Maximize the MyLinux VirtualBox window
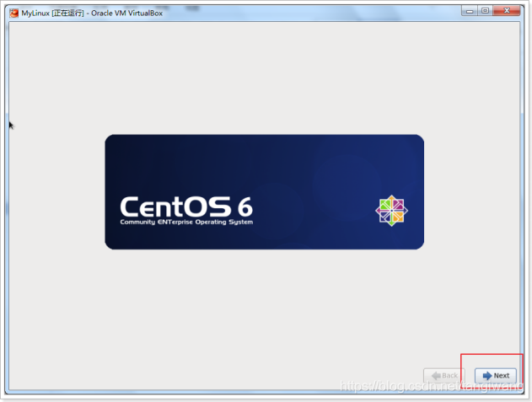This screenshot has width=532, height=402. pos(485,11)
